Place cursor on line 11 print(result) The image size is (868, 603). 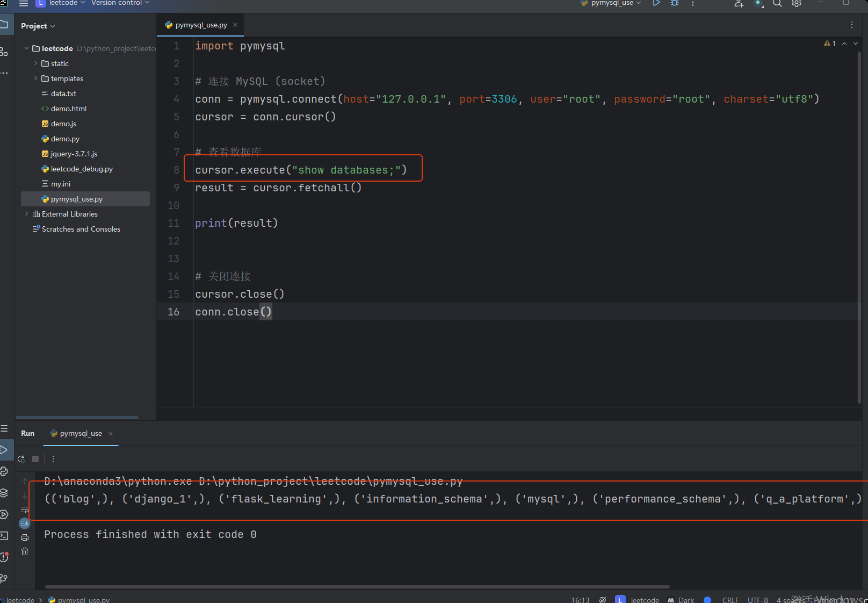(236, 223)
